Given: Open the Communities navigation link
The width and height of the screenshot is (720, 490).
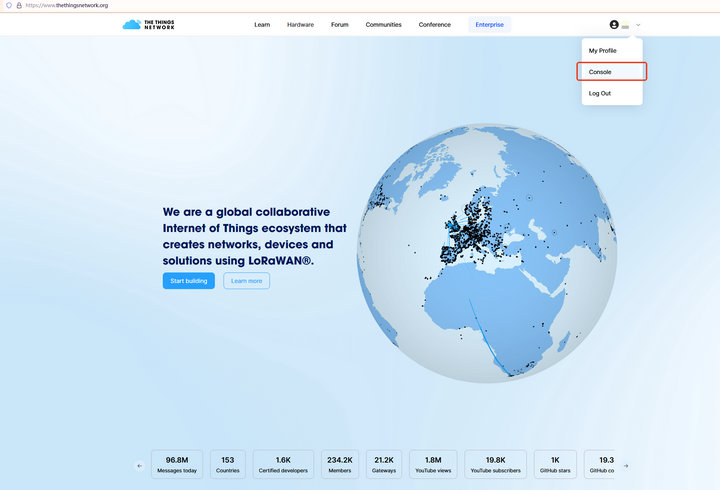Looking at the screenshot, I should point(383,24).
